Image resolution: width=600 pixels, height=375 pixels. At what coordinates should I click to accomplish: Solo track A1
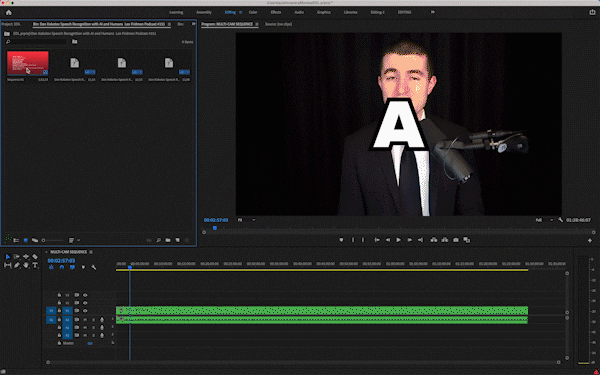coord(93,320)
